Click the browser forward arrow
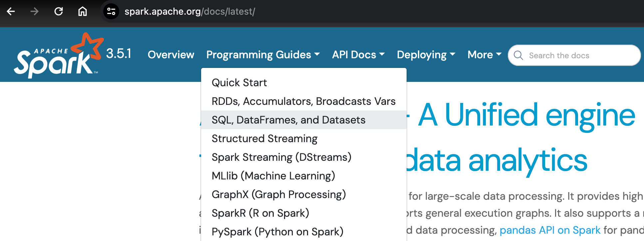 point(35,12)
